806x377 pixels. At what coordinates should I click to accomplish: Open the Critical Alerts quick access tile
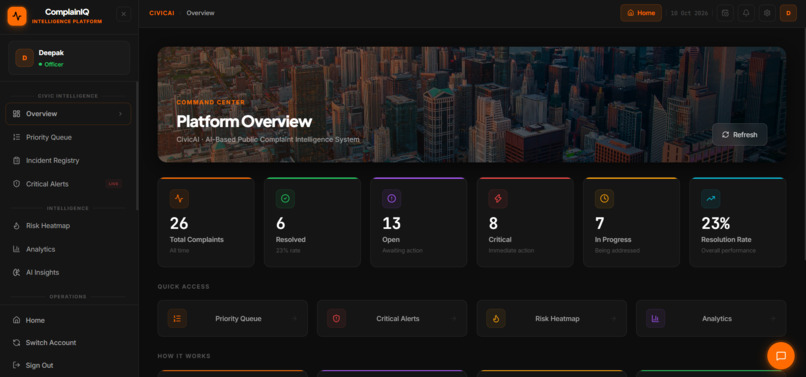(x=392, y=318)
